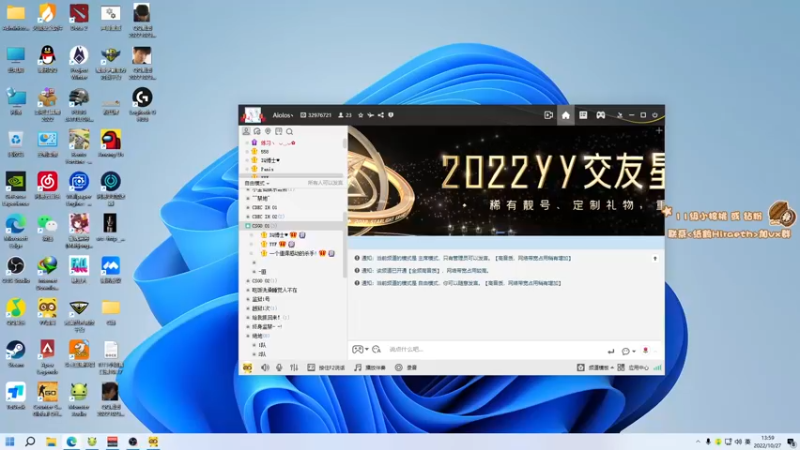This screenshot has height=450, width=800.
Task: Click the green signal strength icon
Action: point(657,367)
